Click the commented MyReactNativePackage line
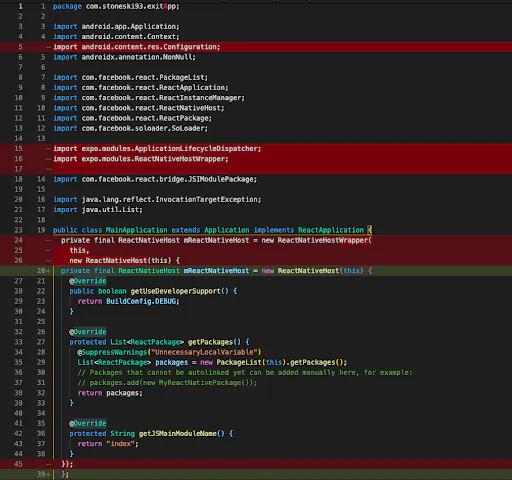 pyautogui.click(x=167, y=383)
